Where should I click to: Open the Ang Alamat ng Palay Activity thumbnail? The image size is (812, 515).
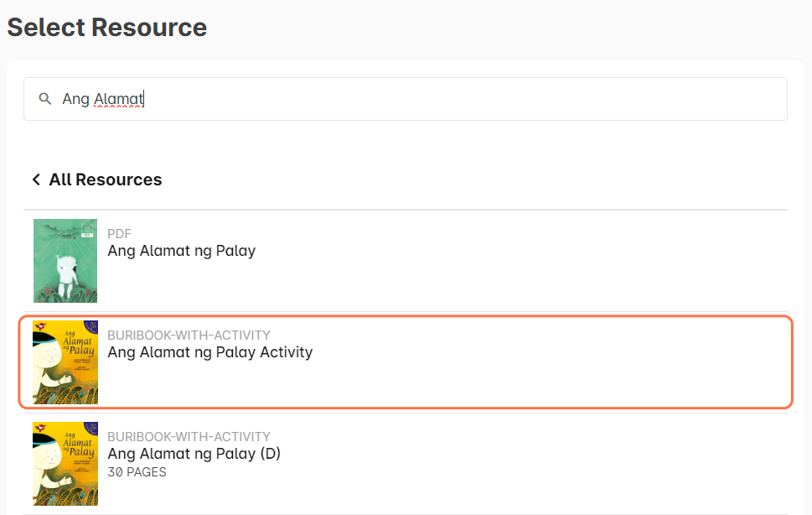(65, 362)
